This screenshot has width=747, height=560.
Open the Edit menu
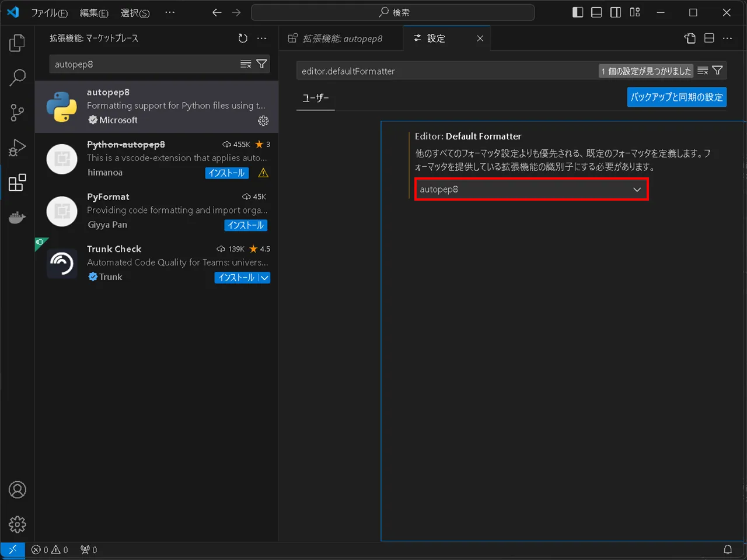pos(94,13)
